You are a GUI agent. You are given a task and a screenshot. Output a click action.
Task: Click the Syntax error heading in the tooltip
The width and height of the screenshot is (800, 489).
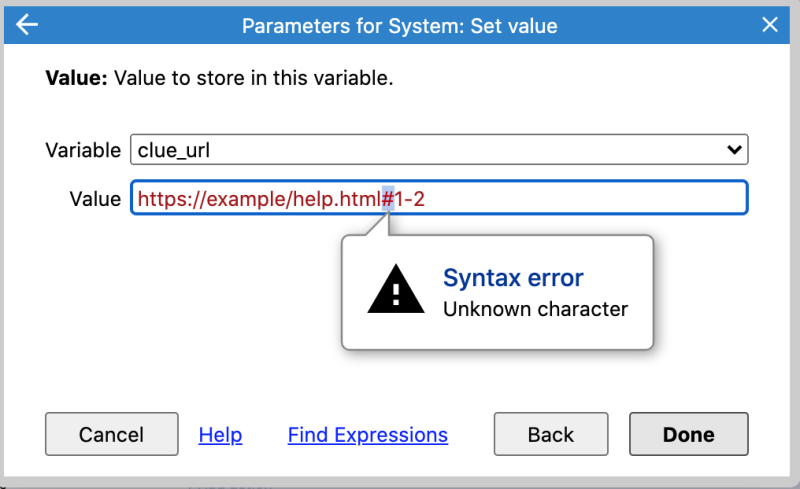[513, 278]
